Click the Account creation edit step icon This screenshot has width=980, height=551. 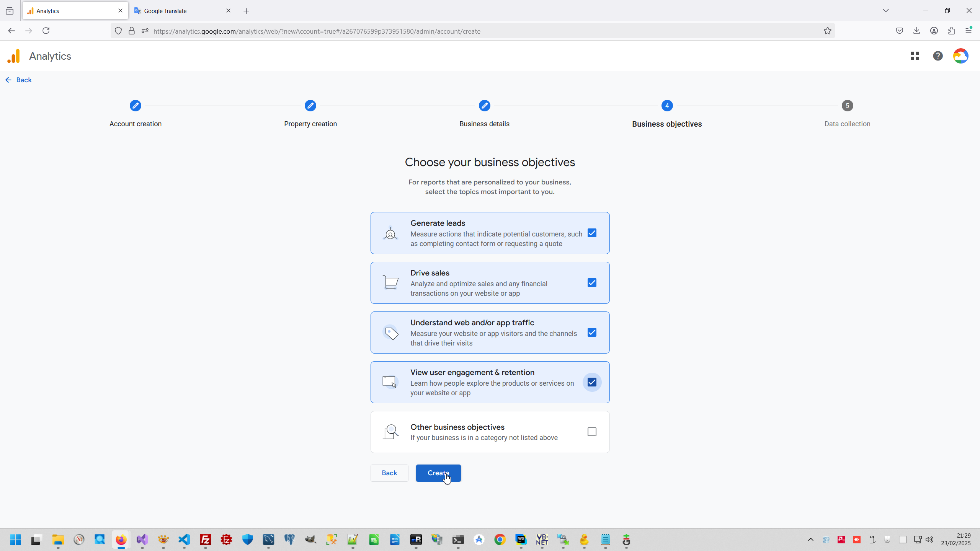click(x=136, y=106)
